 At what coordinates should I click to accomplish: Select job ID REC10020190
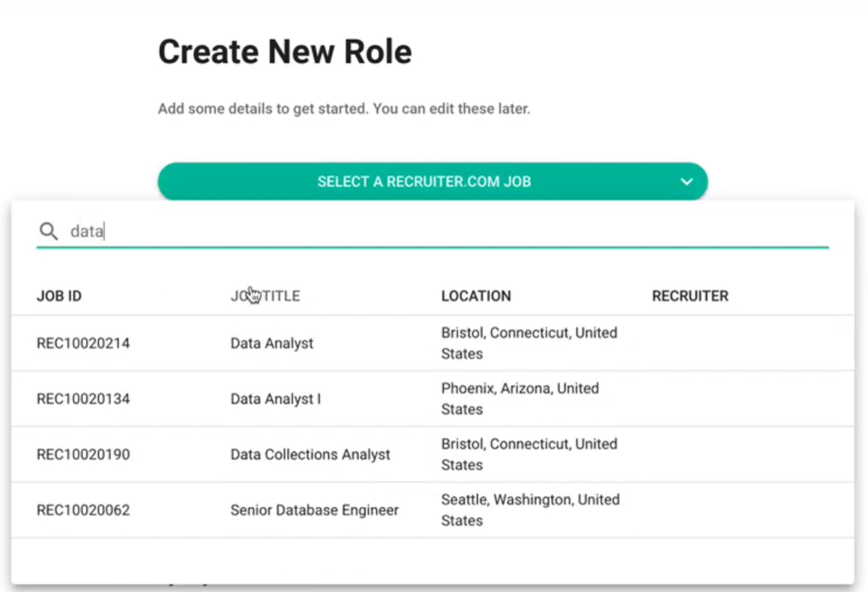click(83, 455)
